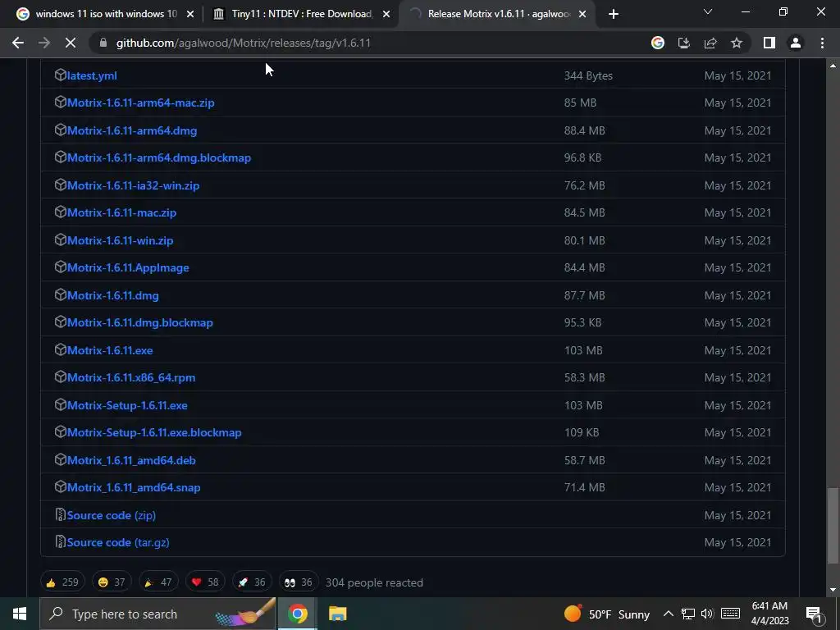Image resolution: width=840 pixels, height=630 pixels.
Task: Click the share page icon
Action: click(710, 43)
